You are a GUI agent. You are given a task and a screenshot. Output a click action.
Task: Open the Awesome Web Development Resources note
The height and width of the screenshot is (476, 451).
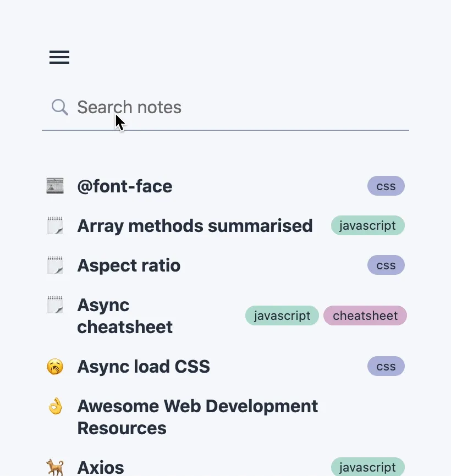(197, 417)
